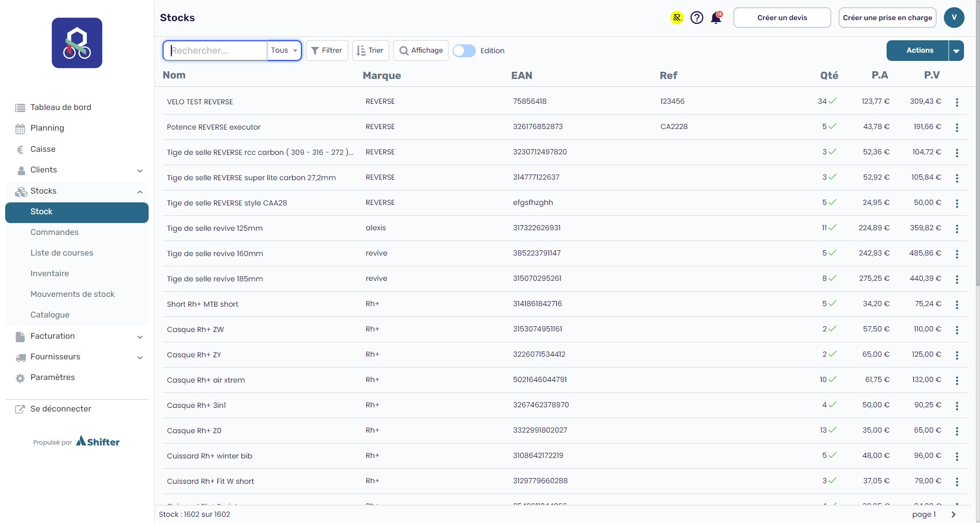Click EAN efgsfhzghh cell
Screen dimensions: 980x523
(x=533, y=202)
